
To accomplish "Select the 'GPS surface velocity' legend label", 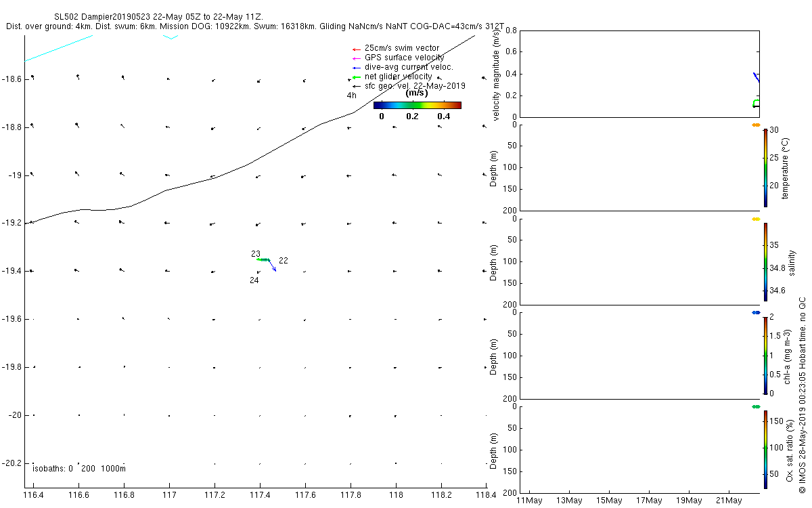I will click(405, 58).
